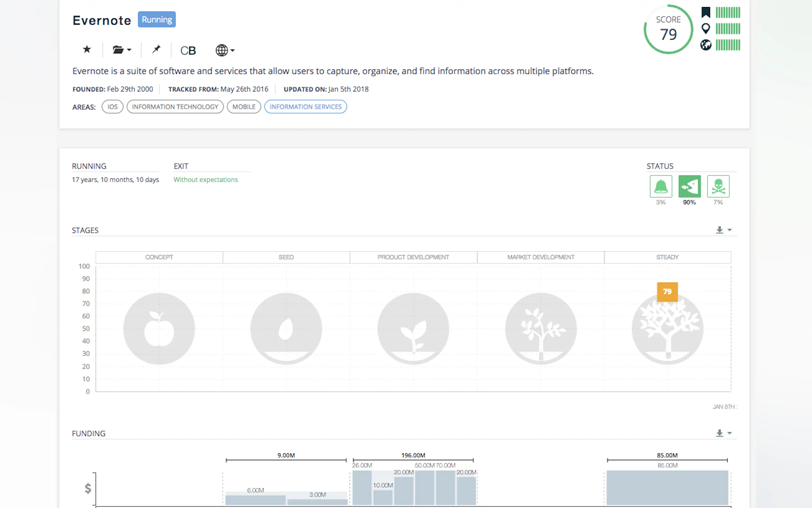Click the location pin icon beside score
The height and width of the screenshot is (508, 812).
coord(706,28)
